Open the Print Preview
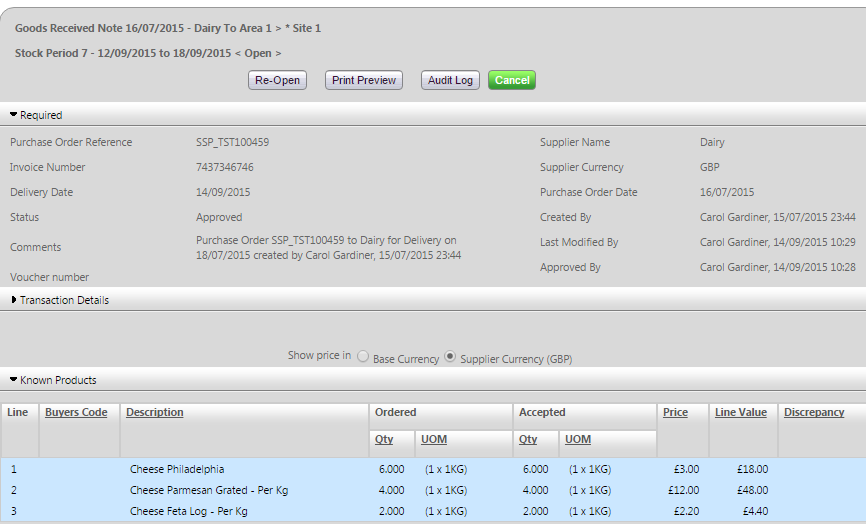The height and width of the screenshot is (524, 866). click(x=364, y=80)
